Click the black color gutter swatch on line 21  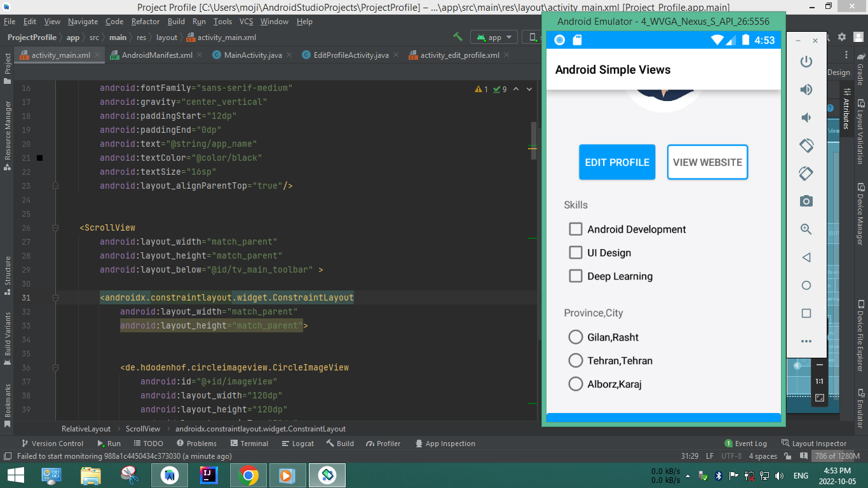[x=39, y=158]
